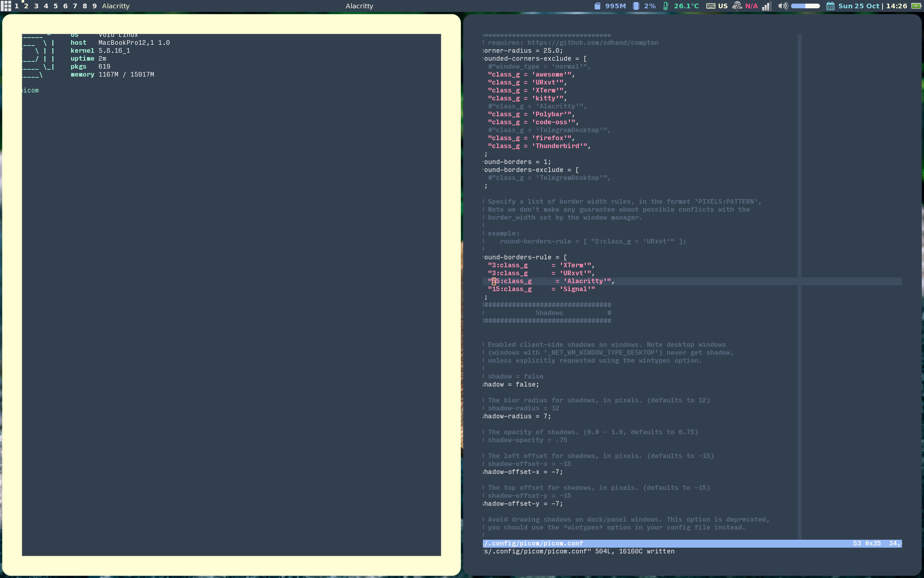
Task: Click the shadow-offset-y = -7; line
Action: pyautogui.click(x=523, y=504)
